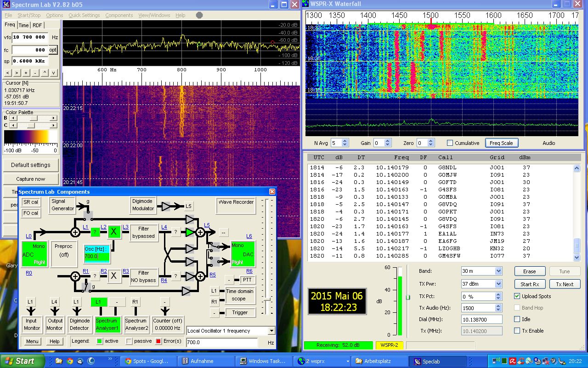Select the Spectrum Analyser1 component

click(107, 324)
